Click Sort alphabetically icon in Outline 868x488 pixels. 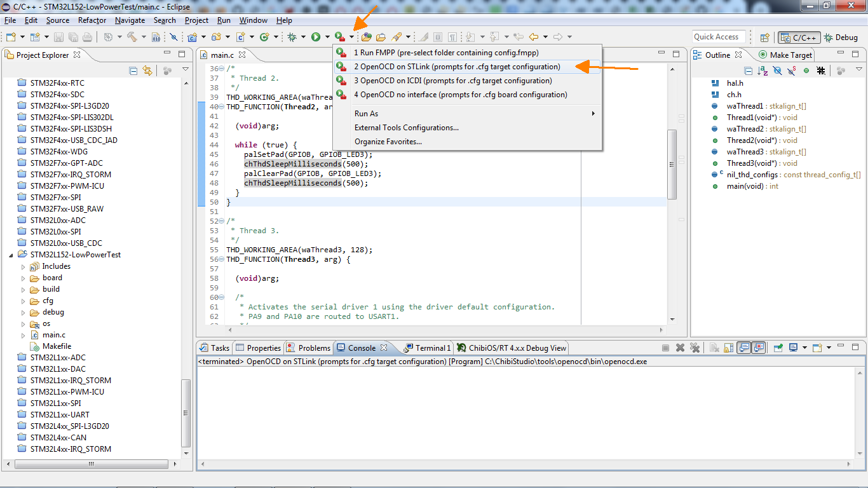pos(763,71)
